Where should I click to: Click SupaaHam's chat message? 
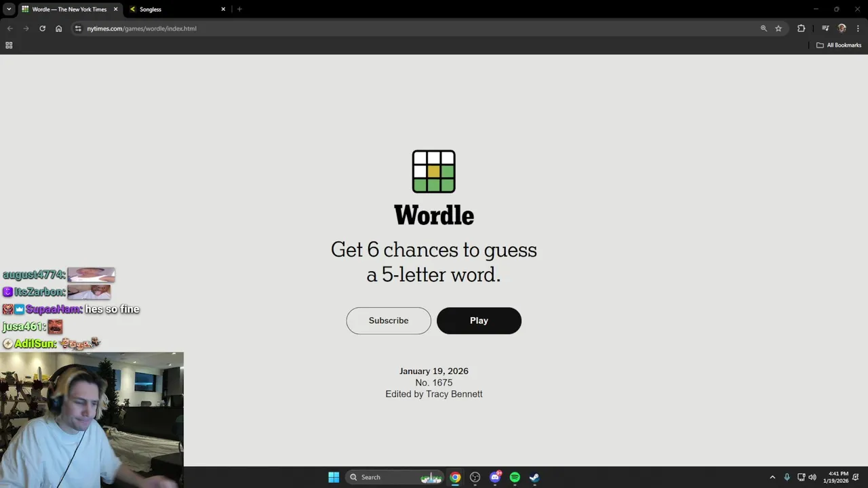pos(112,309)
